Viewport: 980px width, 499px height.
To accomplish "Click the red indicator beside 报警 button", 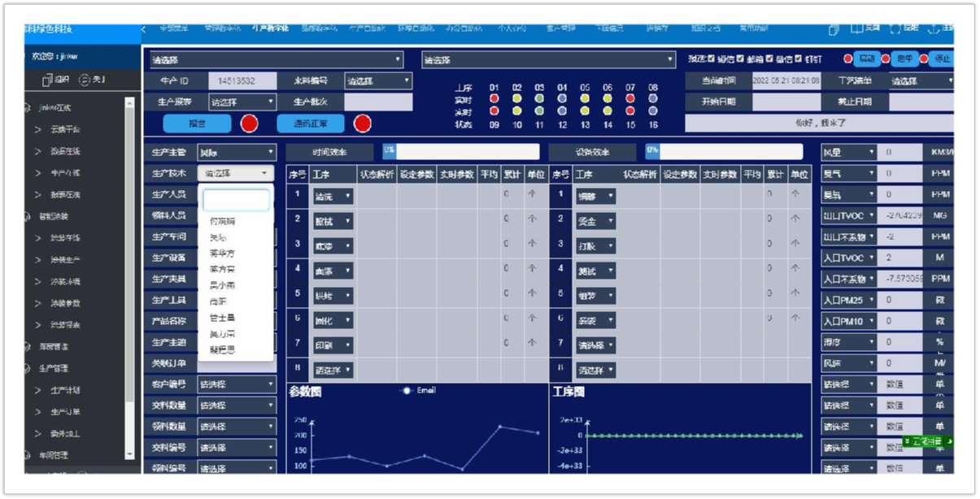I will coord(250,124).
